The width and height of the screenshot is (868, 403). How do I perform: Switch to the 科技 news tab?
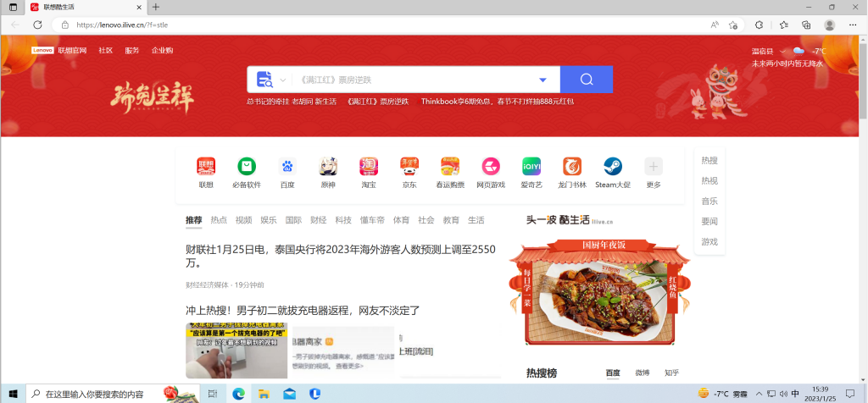343,220
